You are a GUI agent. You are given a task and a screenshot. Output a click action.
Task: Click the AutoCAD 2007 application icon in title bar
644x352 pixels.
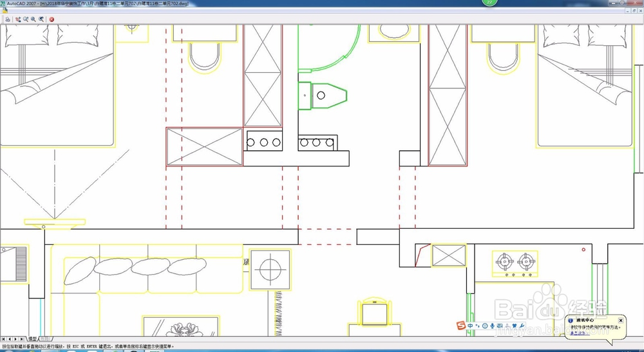pos(3,3)
